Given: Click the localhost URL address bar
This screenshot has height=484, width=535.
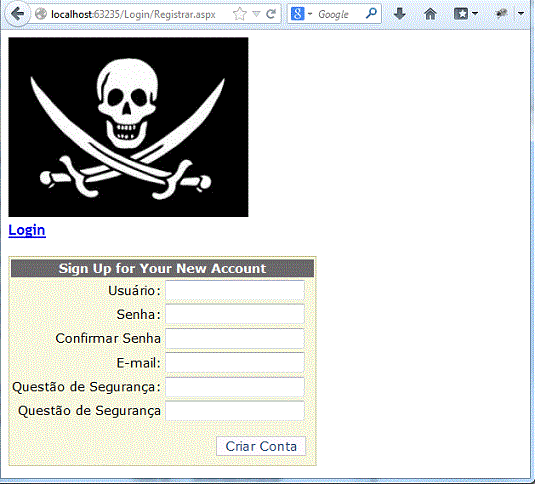Looking at the screenshot, I should click(x=133, y=14).
